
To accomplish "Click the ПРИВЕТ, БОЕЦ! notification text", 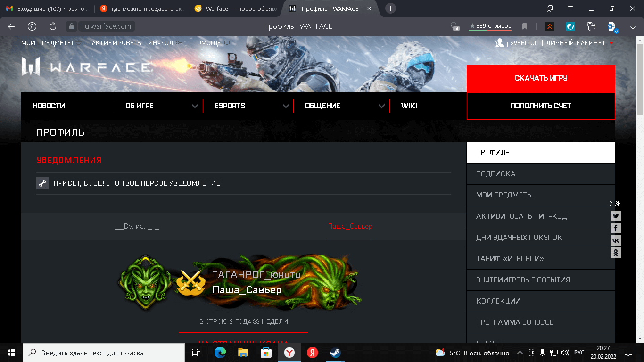I will tap(137, 183).
